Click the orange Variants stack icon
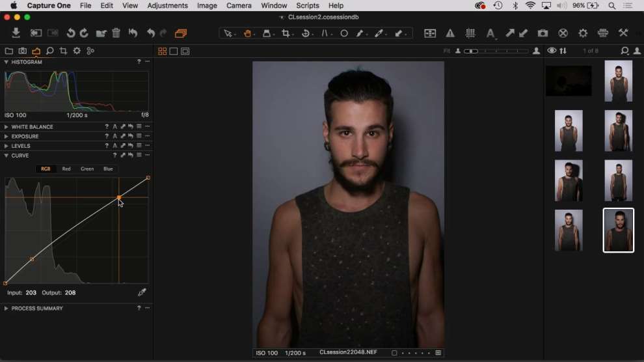 point(181,33)
